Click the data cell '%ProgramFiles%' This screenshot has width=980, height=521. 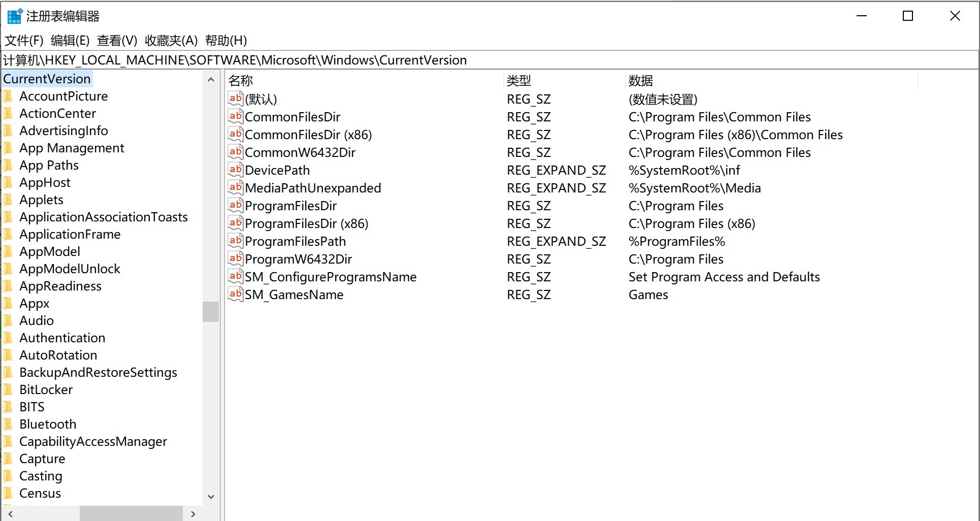coord(677,242)
